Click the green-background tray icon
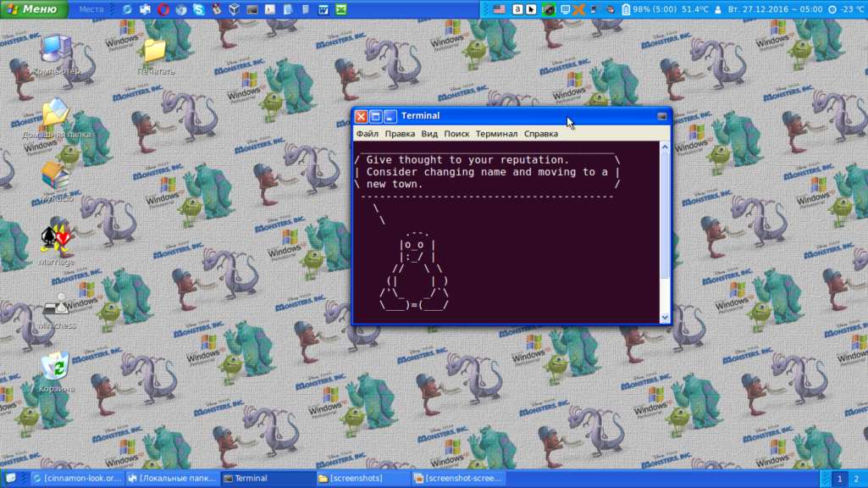The height and width of the screenshot is (488, 868). pyautogui.click(x=549, y=9)
